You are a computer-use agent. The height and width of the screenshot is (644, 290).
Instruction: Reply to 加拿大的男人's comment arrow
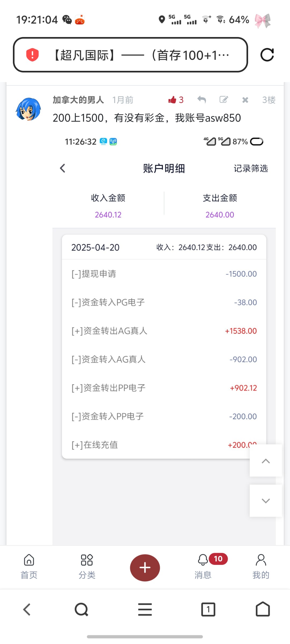click(202, 100)
